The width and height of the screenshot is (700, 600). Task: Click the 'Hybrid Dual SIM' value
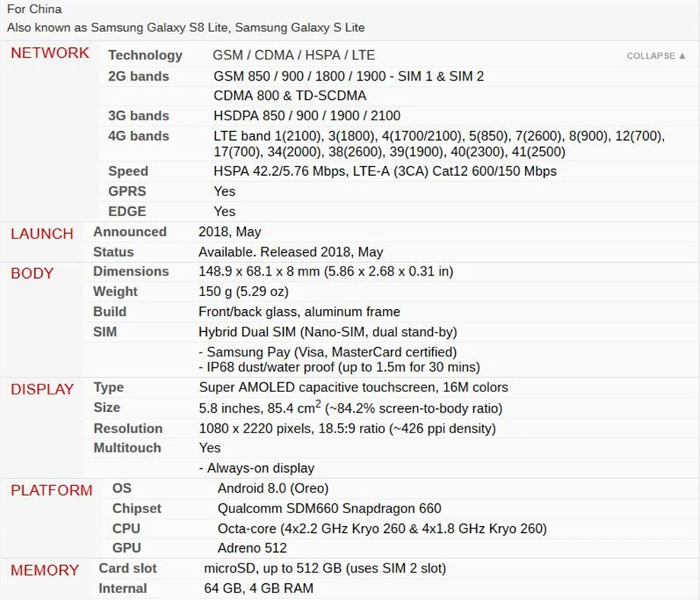328,332
